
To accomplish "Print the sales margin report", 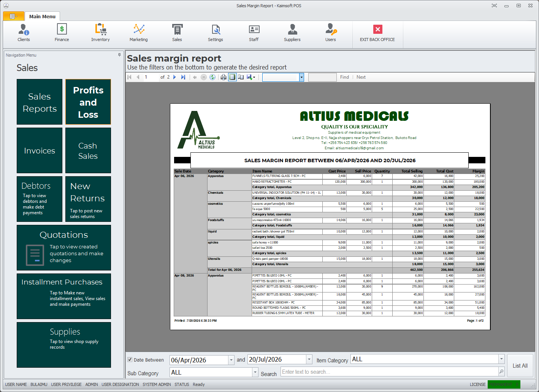I will click(224, 77).
